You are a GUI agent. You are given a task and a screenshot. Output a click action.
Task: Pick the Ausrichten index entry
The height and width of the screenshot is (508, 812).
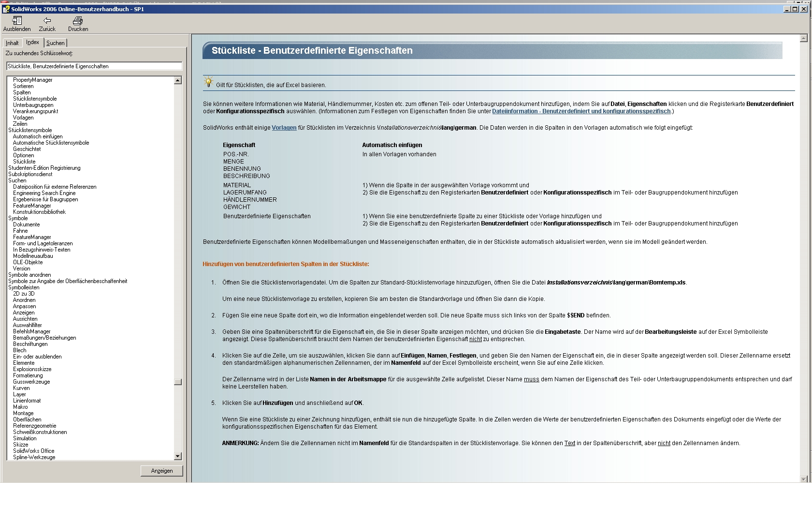pyautogui.click(x=25, y=319)
